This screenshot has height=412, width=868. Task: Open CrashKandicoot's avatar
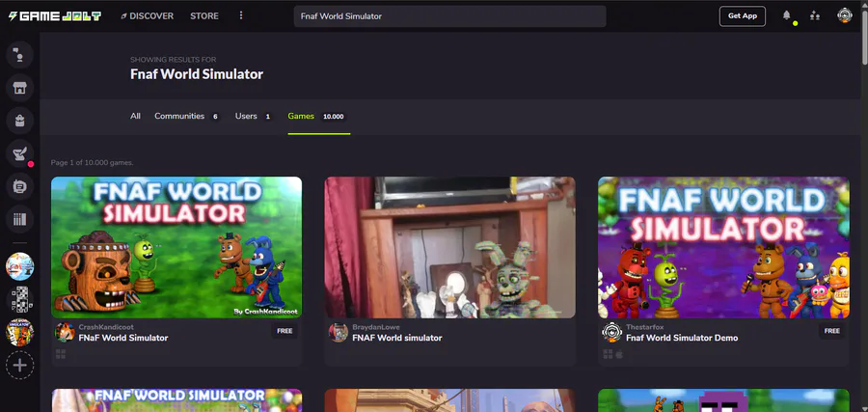click(x=65, y=332)
